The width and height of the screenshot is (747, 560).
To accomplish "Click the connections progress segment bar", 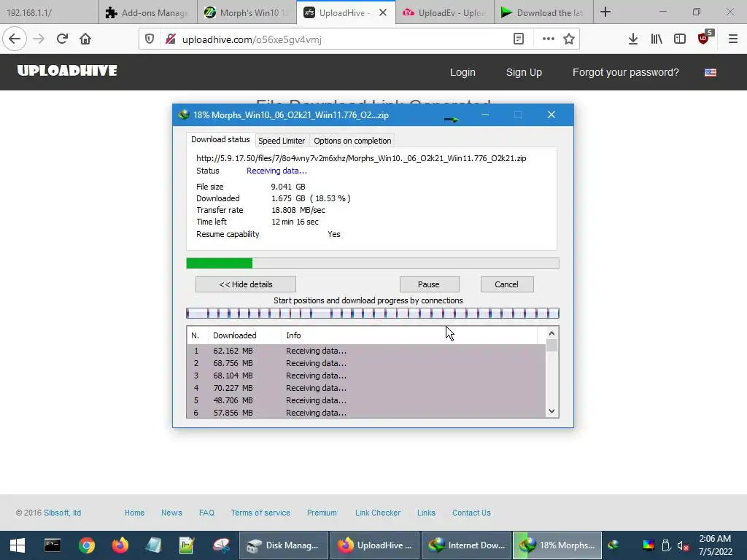I will 373,313.
